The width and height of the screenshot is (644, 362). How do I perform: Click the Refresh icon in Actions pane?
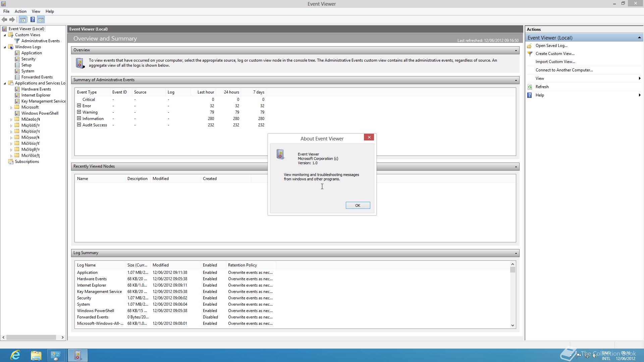pyautogui.click(x=530, y=87)
